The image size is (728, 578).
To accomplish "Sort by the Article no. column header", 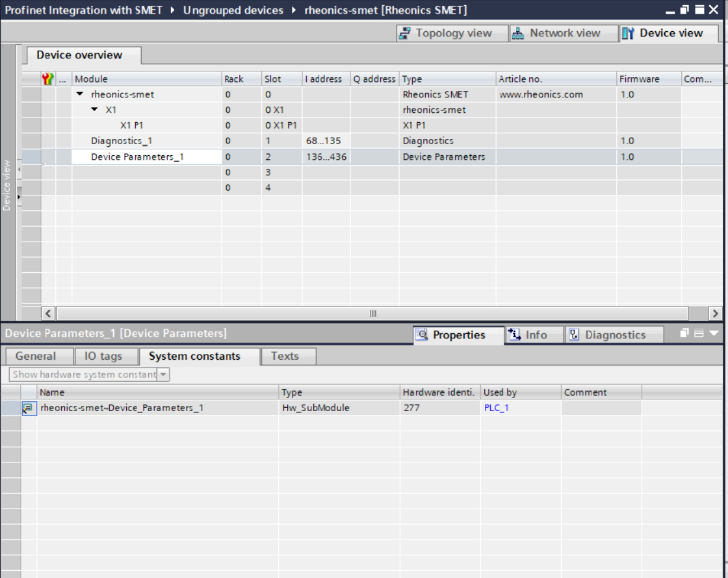I will (556, 79).
